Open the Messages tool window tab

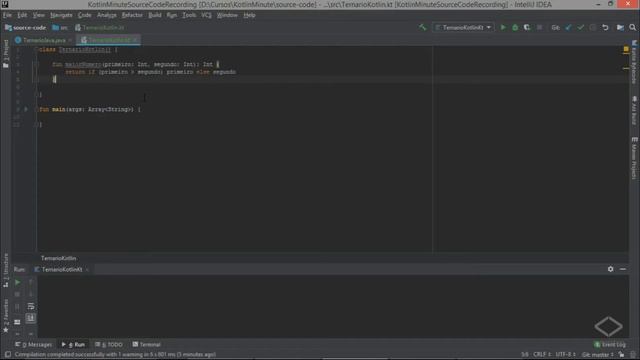tap(33, 344)
